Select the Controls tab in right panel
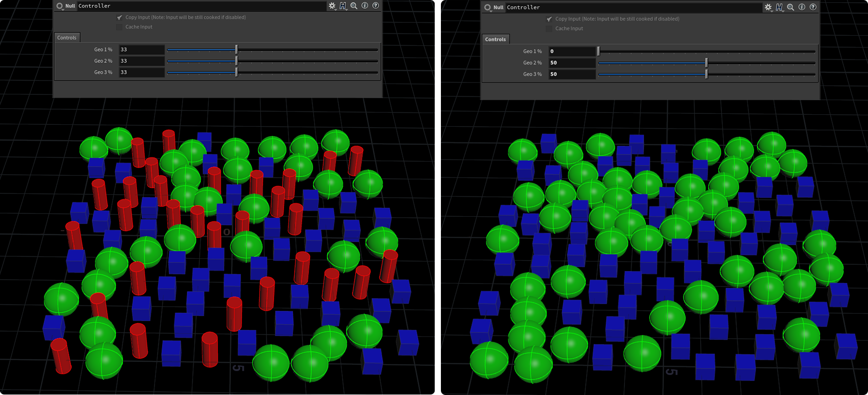The image size is (868, 395). tap(495, 39)
